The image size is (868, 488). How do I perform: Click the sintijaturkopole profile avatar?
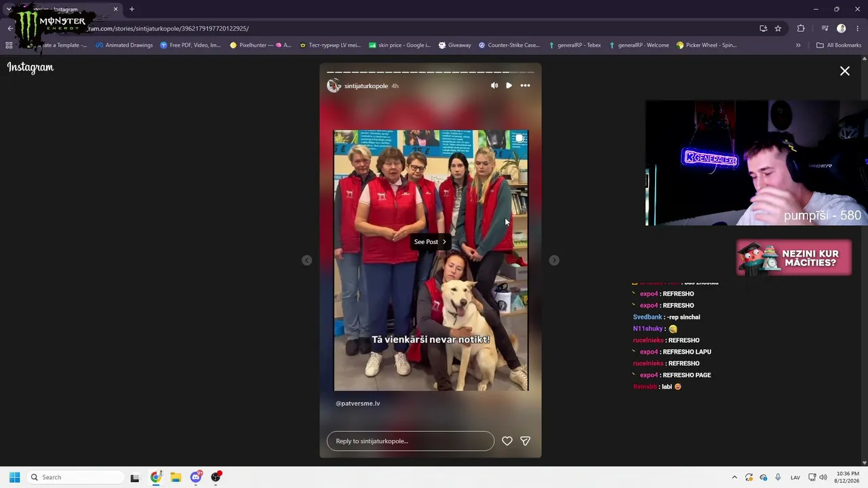pyautogui.click(x=334, y=85)
